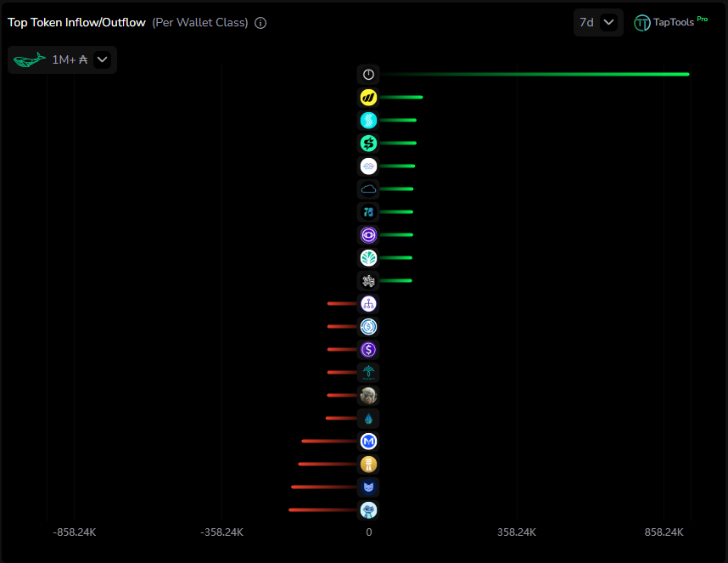
Task: Click the blue cloud outline token icon
Action: click(x=368, y=189)
